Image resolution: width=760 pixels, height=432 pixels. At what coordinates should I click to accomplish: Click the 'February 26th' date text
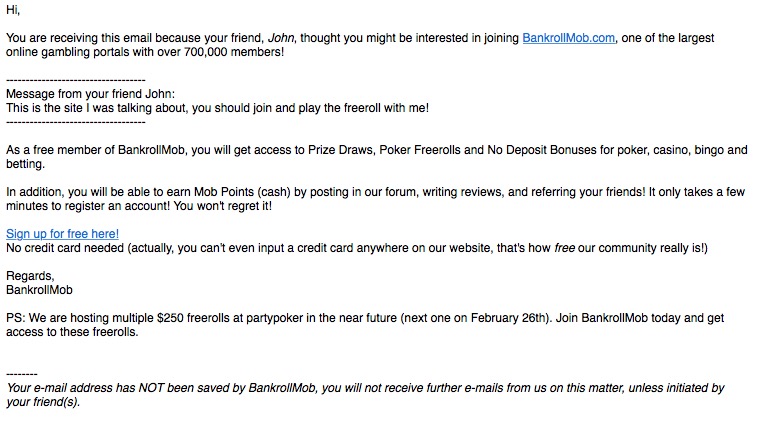click(x=507, y=318)
